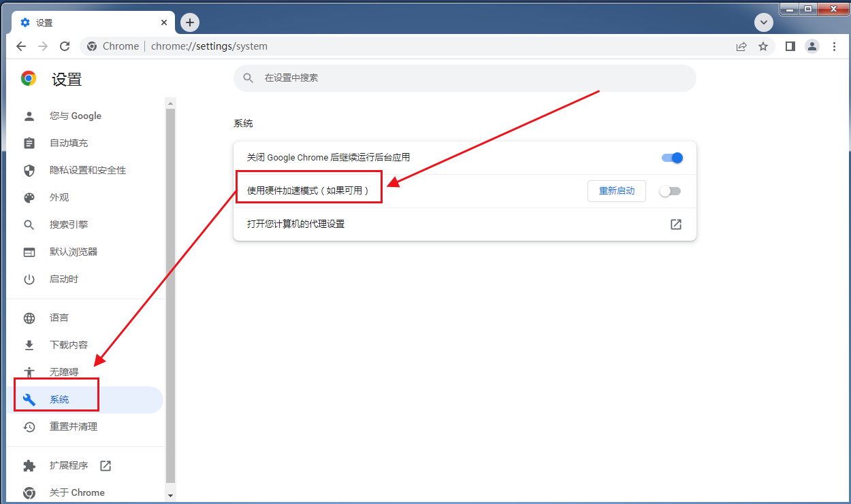Click the 系统 section heading text

(x=243, y=124)
